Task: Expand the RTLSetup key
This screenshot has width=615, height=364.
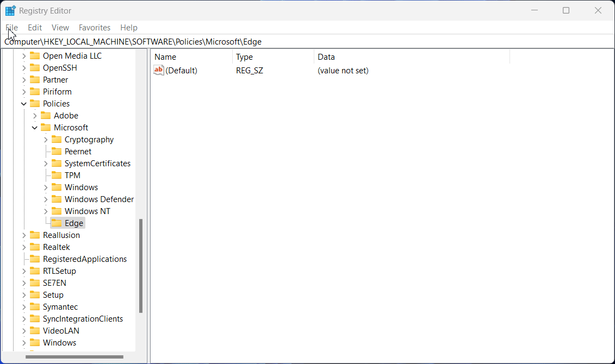Action: [24, 271]
